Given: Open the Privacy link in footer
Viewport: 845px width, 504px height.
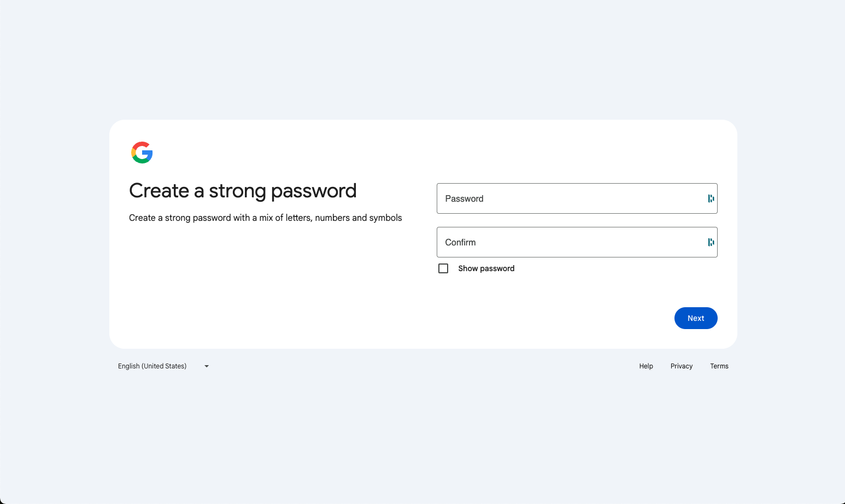Looking at the screenshot, I should tap(681, 366).
